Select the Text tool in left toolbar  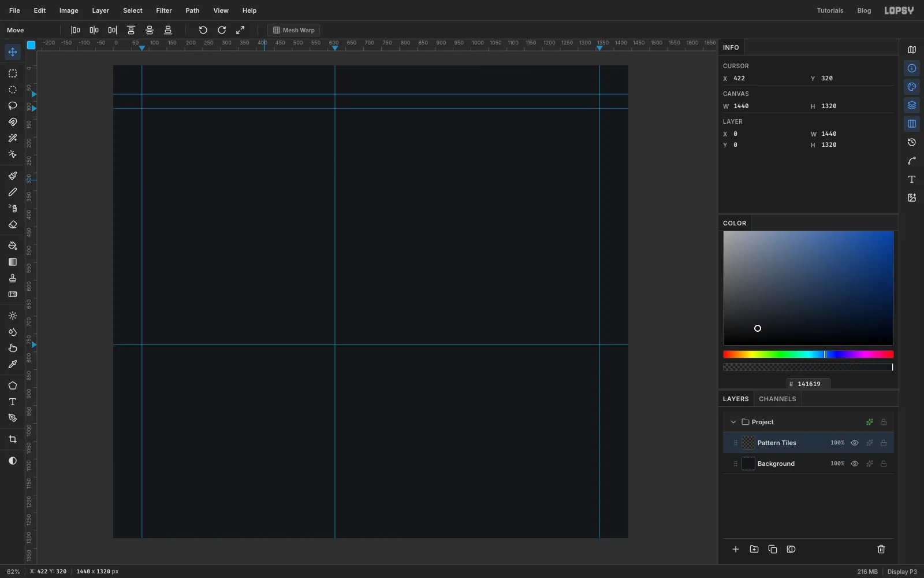point(13,402)
